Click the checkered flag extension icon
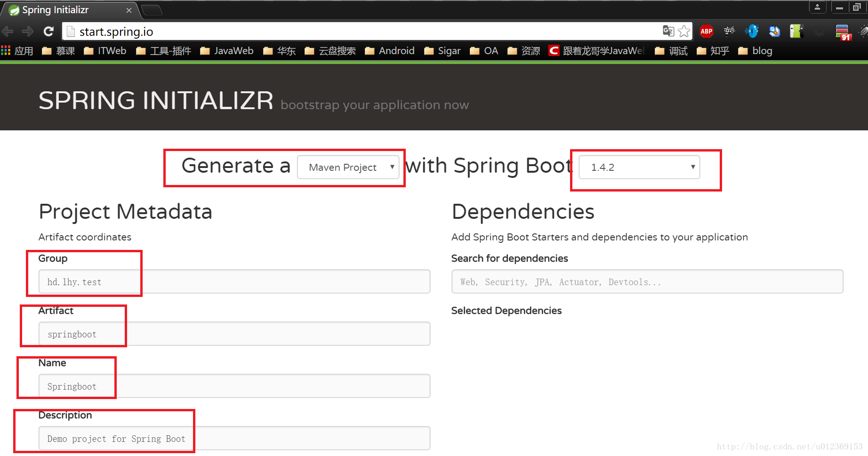This screenshot has width=868, height=456. point(729,31)
